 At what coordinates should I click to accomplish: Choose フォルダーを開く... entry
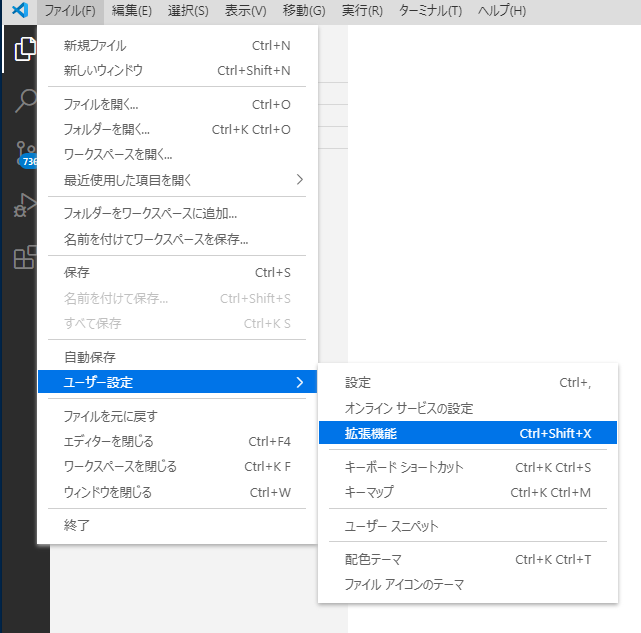tap(177, 130)
